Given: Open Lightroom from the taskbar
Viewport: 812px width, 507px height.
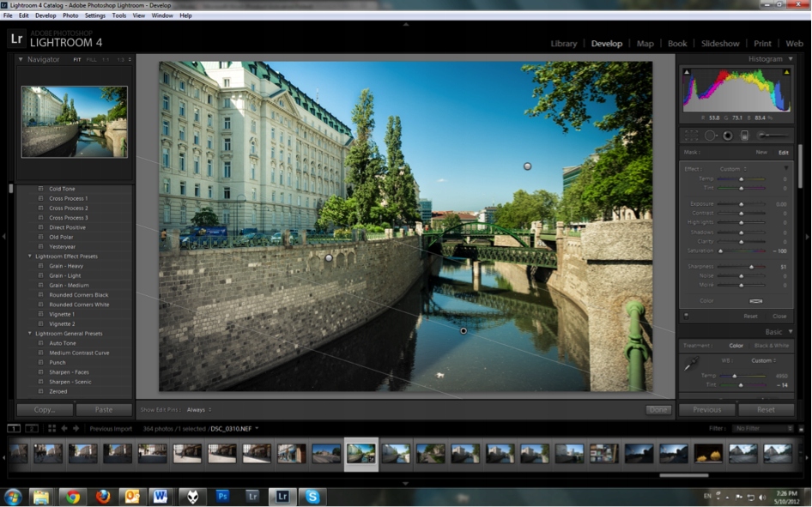Looking at the screenshot, I should pos(281,496).
